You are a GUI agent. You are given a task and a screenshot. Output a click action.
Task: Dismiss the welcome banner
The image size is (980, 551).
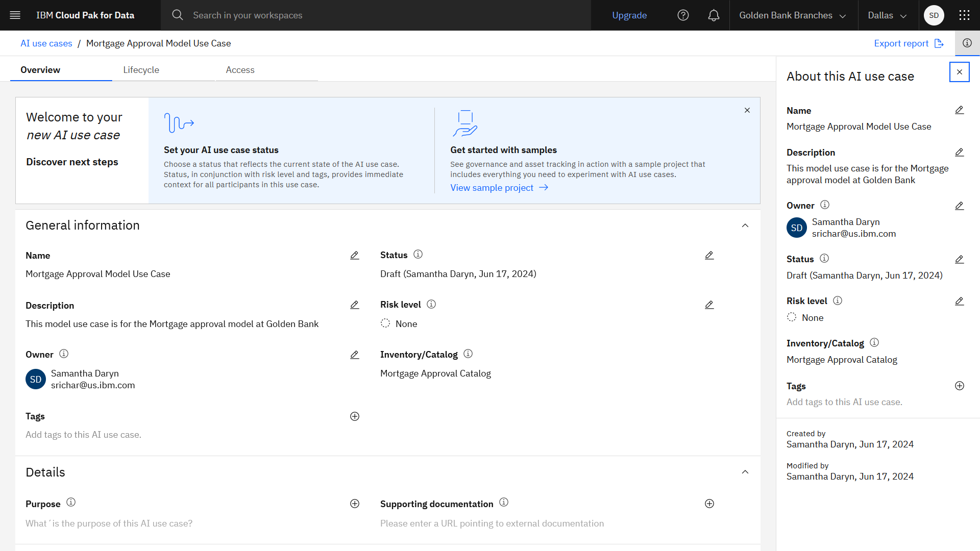pos(747,110)
